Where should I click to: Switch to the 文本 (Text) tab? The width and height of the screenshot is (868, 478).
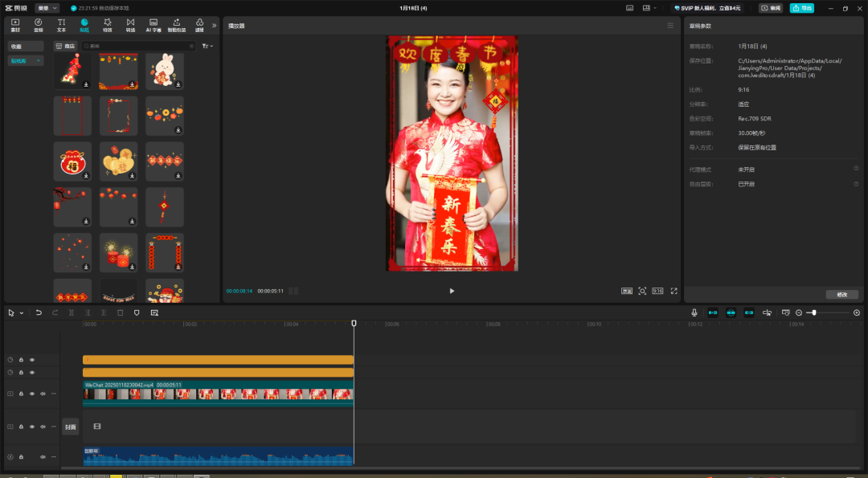[61, 25]
